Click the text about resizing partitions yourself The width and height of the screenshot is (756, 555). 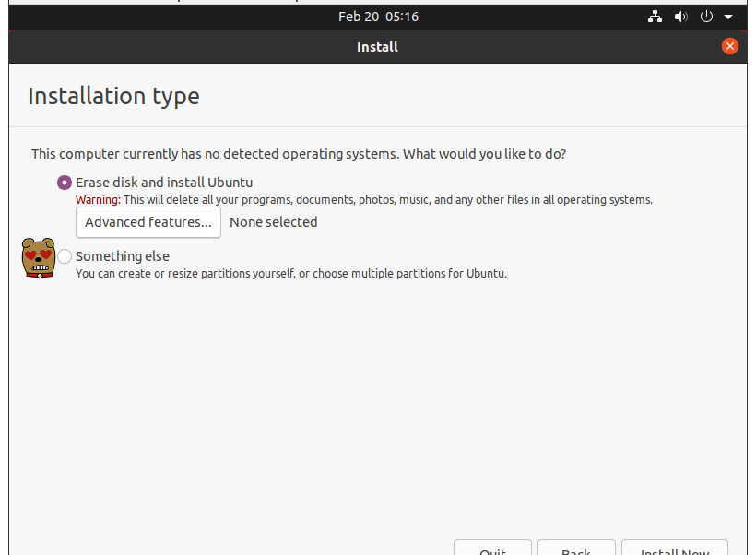click(291, 274)
